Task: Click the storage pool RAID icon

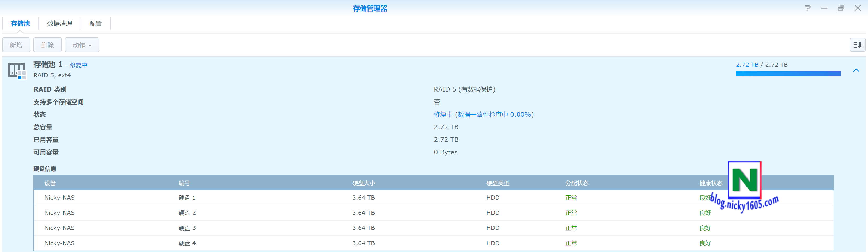Action: pos(17,70)
